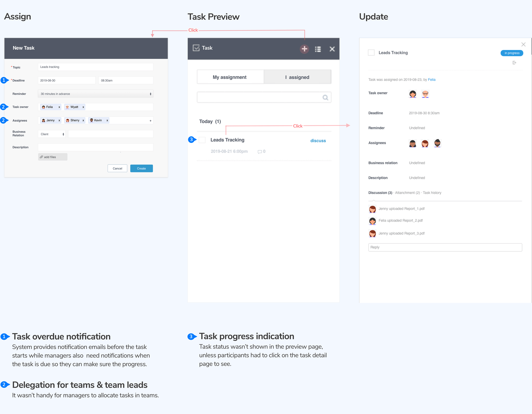Tick the Leads Tracking checkbox in Update panel

[371, 53]
